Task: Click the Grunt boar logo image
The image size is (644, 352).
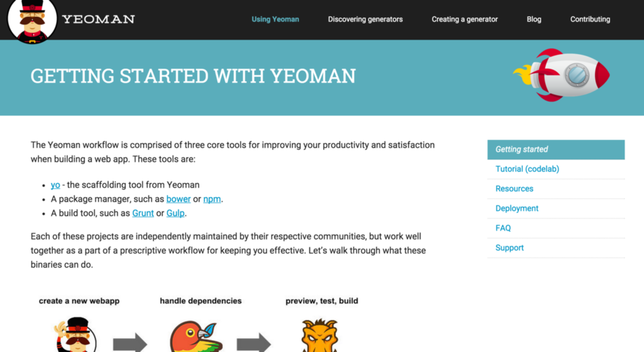Action: pos(320,336)
